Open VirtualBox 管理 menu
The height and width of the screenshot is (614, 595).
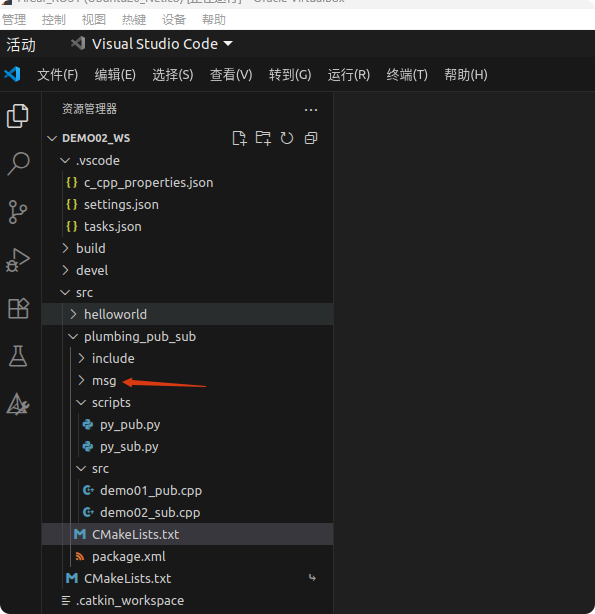tap(14, 20)
